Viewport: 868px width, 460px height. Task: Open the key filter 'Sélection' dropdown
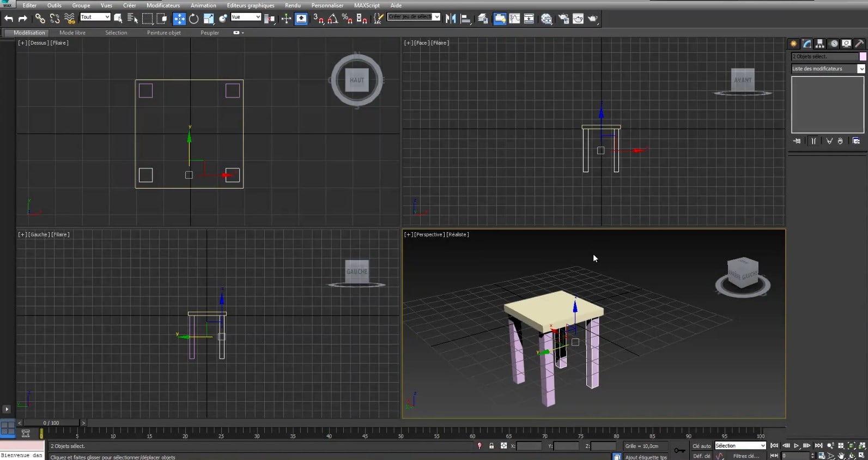(740, 446)
